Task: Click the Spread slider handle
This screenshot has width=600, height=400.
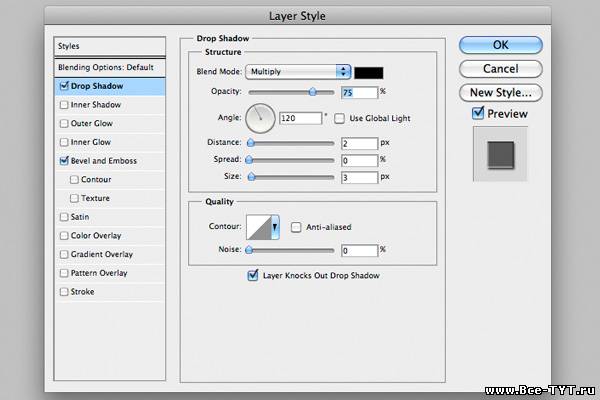Action: (249, 160)
